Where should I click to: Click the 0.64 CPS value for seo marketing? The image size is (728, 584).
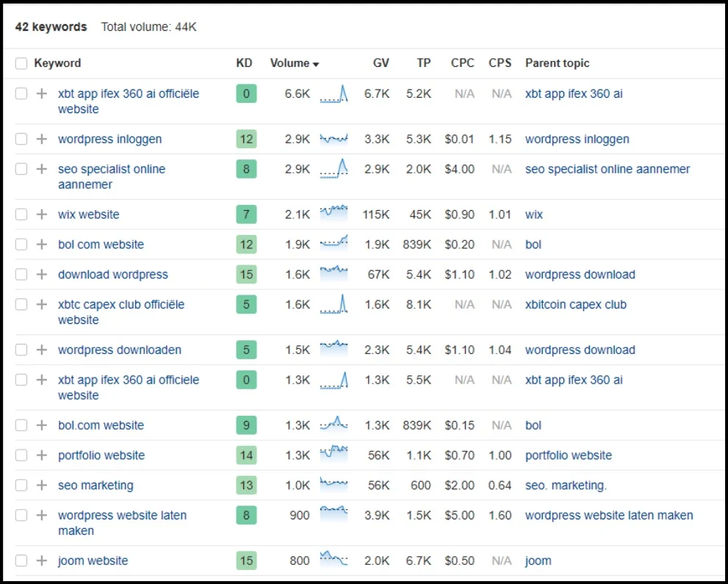tap(500, 485)
